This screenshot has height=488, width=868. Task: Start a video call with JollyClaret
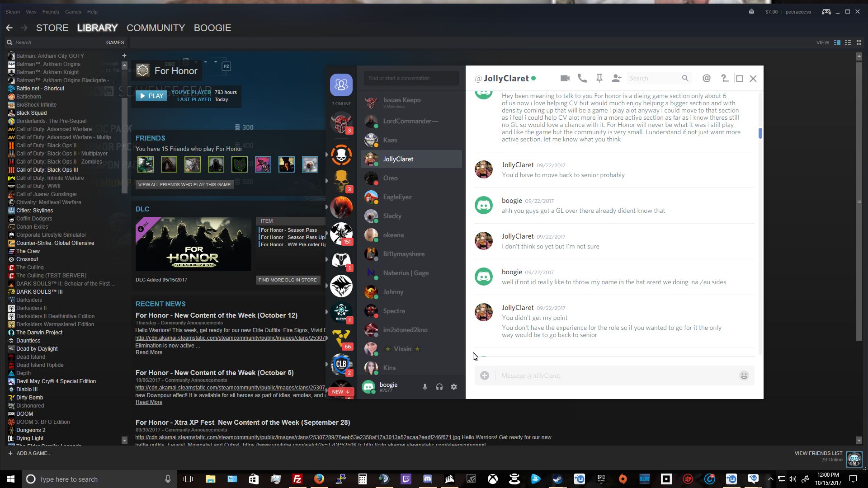565,78
